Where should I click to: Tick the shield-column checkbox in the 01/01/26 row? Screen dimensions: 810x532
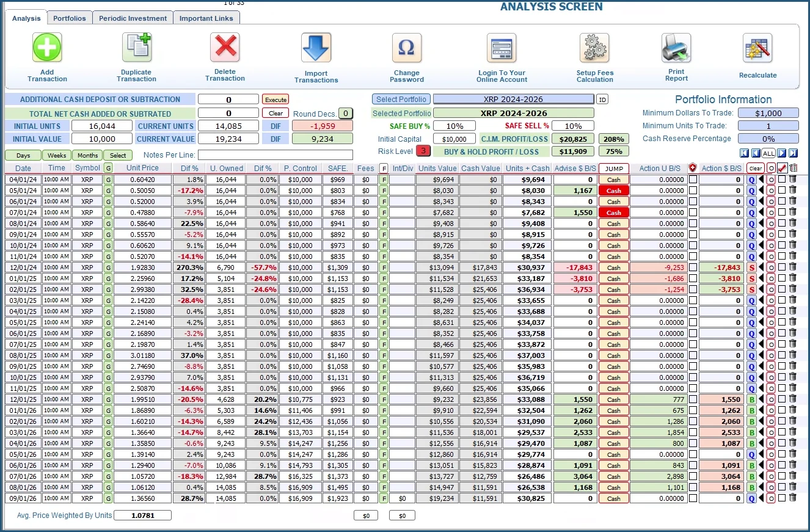pyautogui.click(x=693, y=410)
